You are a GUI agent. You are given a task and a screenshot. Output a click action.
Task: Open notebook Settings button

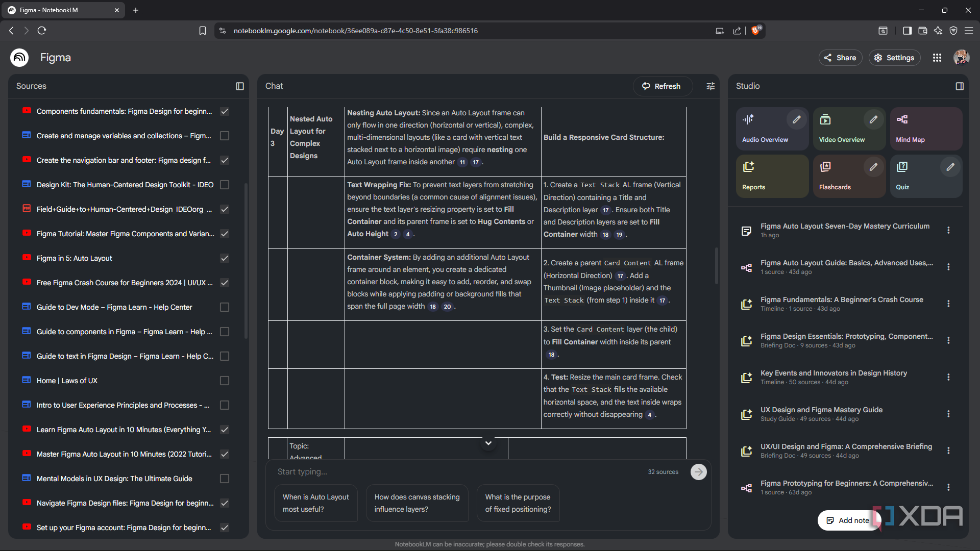point(894,58)
